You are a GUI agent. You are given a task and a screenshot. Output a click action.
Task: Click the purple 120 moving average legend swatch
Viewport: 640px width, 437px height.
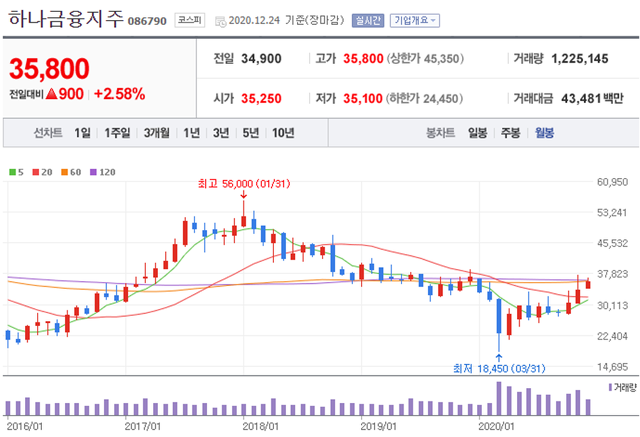(x=93, y=172)
